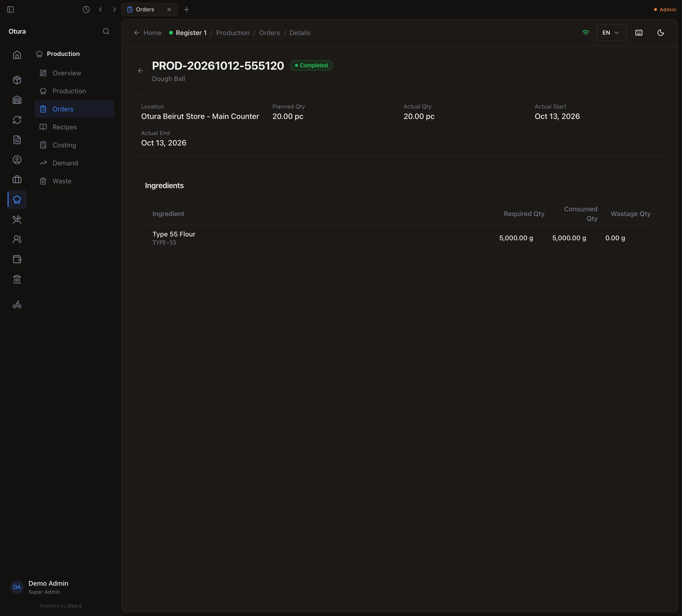This screenshot has height=616, width=682.
Task: Go forward with the right chevron
Action: point(114,9)
